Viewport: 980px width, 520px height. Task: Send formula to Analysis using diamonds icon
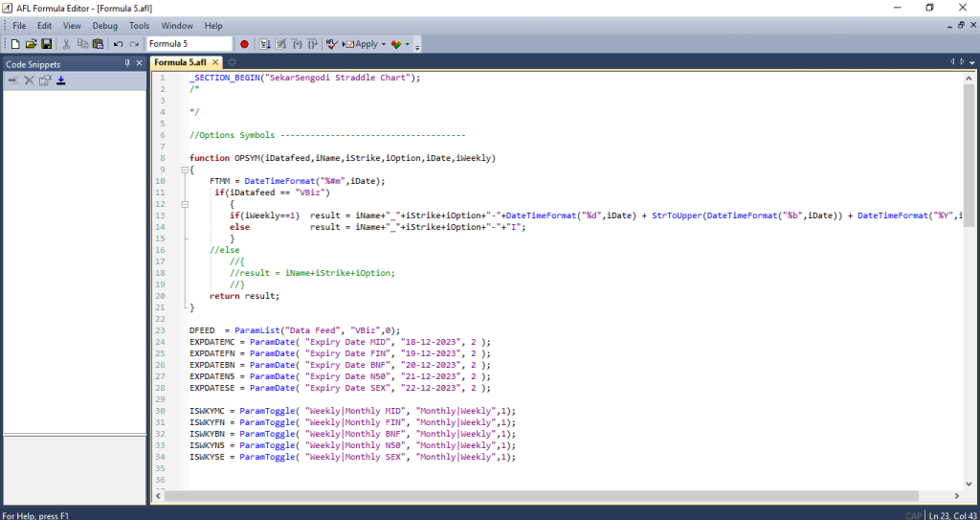click(395, 44)
